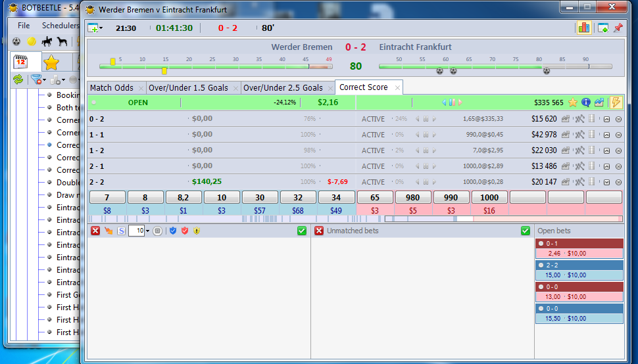Open the stake value 10 dropdown arrow

pyautogui.click(x=147, y=231)
